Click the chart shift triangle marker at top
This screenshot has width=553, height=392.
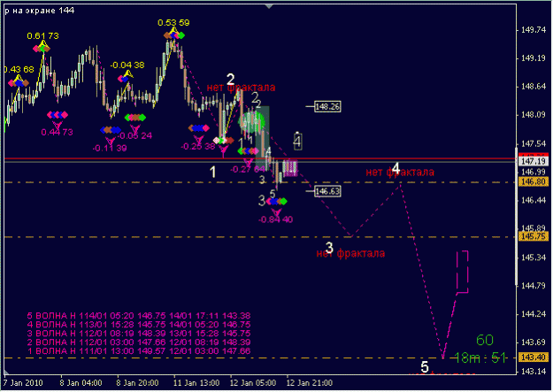click(x=269, y=6)
